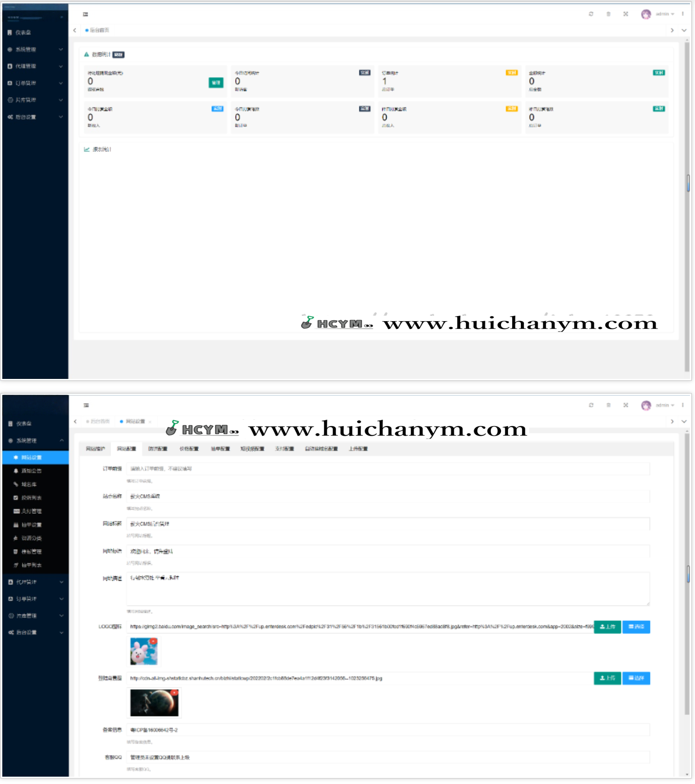Open 通知公告 with the bell icon in sidebar
The width and height of the screenshot is (695, 784).
point(31,471)
